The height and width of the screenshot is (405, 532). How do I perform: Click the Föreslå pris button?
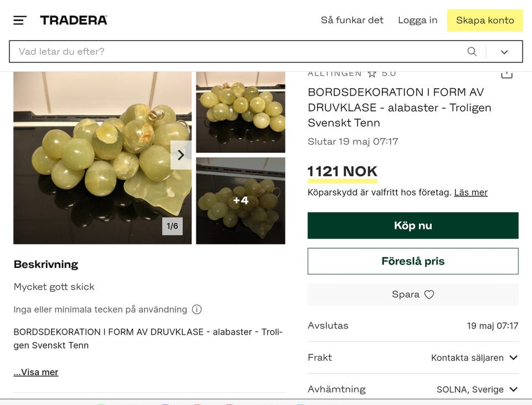413,261
